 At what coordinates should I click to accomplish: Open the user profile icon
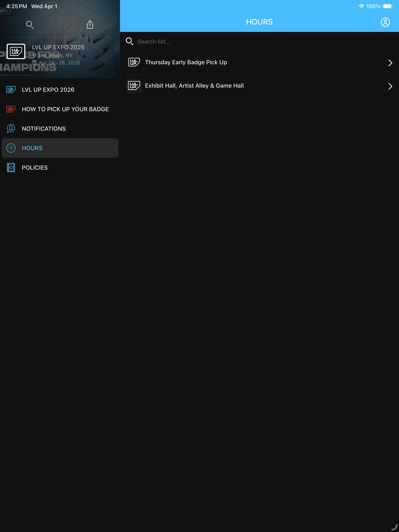(385, 22)
